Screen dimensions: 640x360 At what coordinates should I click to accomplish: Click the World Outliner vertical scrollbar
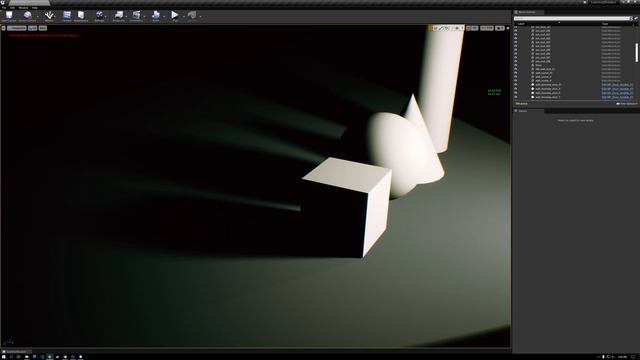click(x=636, y=53)
